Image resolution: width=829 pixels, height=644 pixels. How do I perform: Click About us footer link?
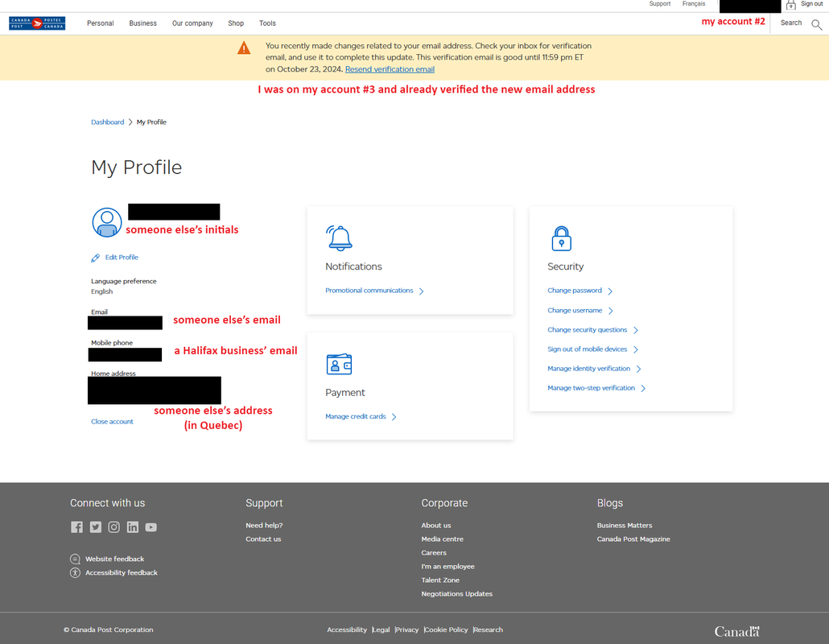(436, 526)
